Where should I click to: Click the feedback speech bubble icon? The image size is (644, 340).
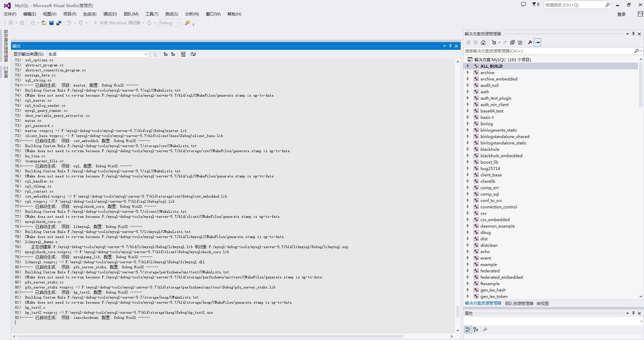click(523, 5)
